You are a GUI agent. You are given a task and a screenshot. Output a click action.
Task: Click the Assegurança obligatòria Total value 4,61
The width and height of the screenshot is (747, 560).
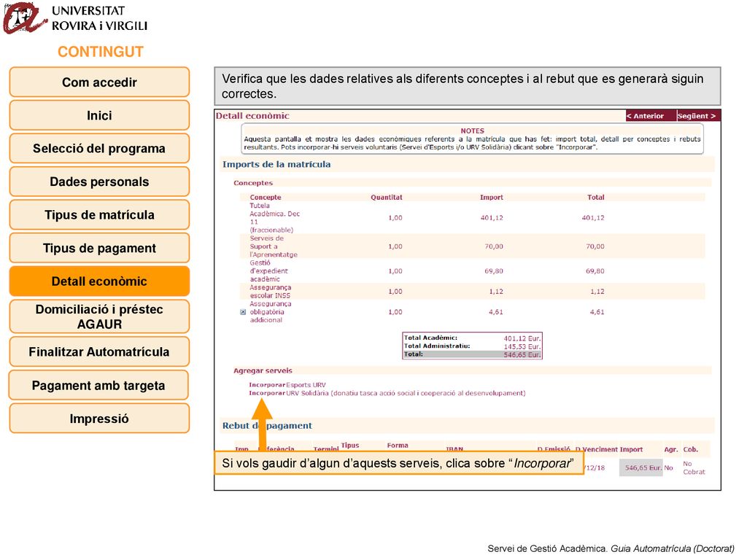click(597, 312)
